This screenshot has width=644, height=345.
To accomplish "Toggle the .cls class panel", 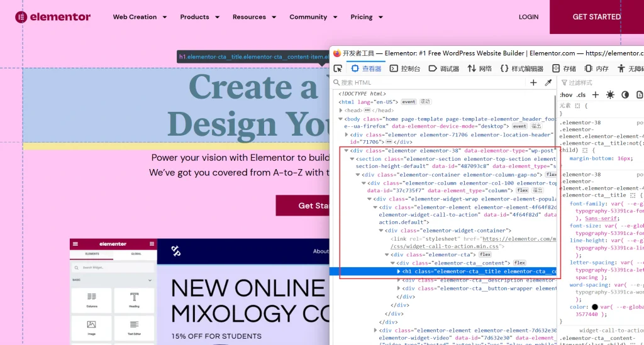I will 580,95.
